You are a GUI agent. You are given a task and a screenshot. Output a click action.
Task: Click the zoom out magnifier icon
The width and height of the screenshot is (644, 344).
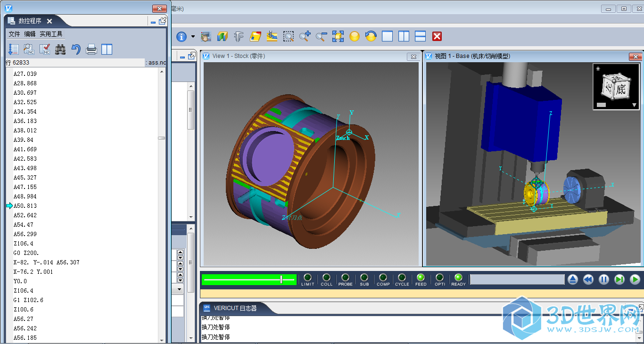322,36
